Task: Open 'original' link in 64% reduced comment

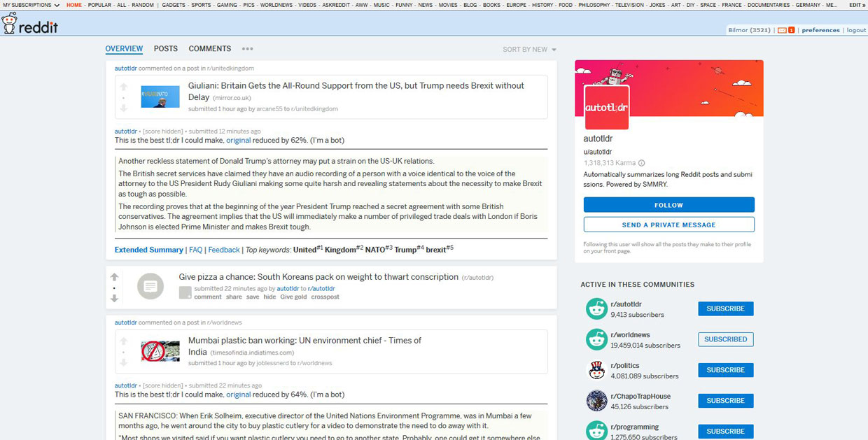Action: pyautogui.click(x=238, y=395)
